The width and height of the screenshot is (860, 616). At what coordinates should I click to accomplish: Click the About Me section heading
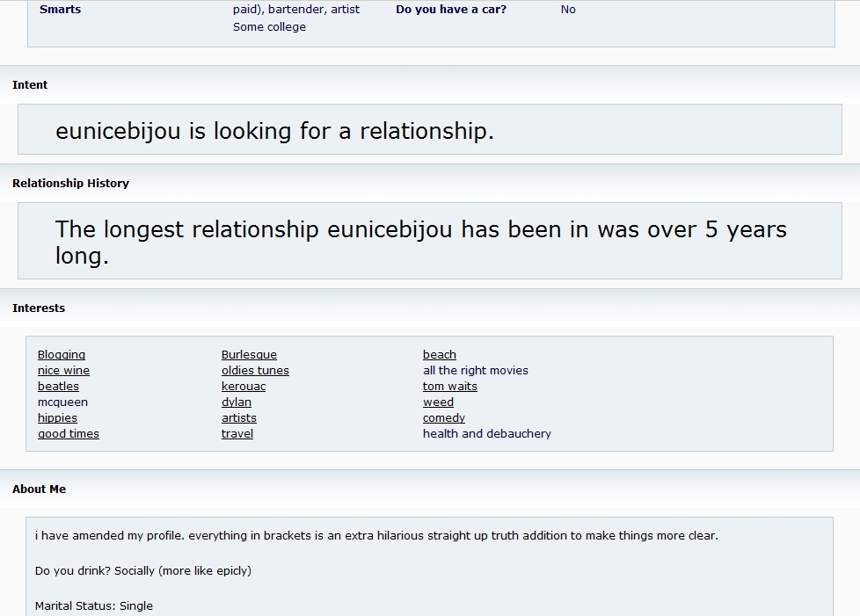coord(39,489)
